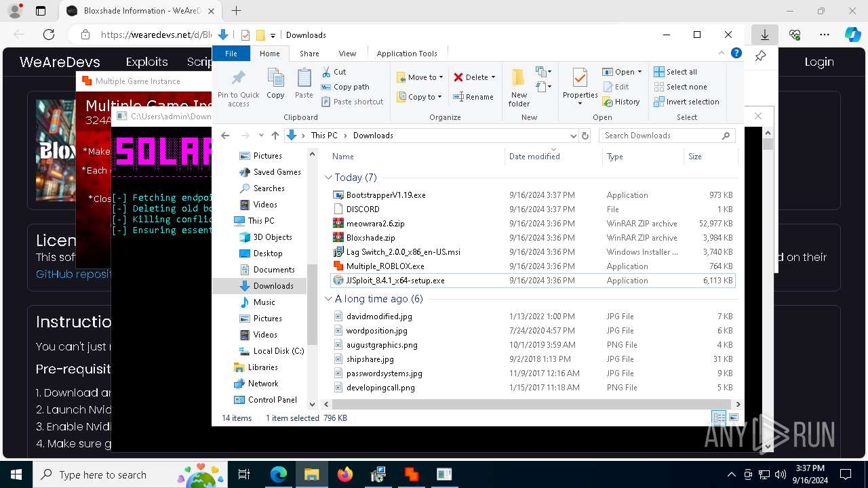Minimize the ribbon chevron
Screen dimensions: 868x488
pyautogui.click(x=722, y=53)
